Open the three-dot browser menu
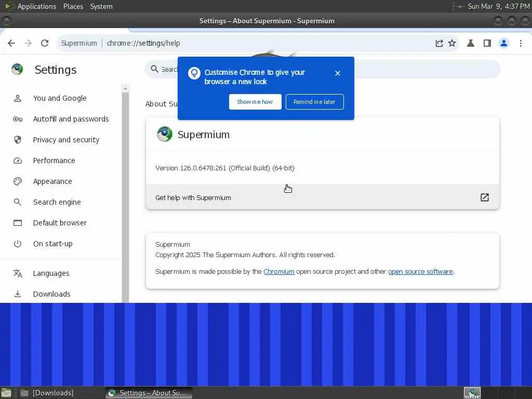Viewport: 532px width, 399px height. 521,43
